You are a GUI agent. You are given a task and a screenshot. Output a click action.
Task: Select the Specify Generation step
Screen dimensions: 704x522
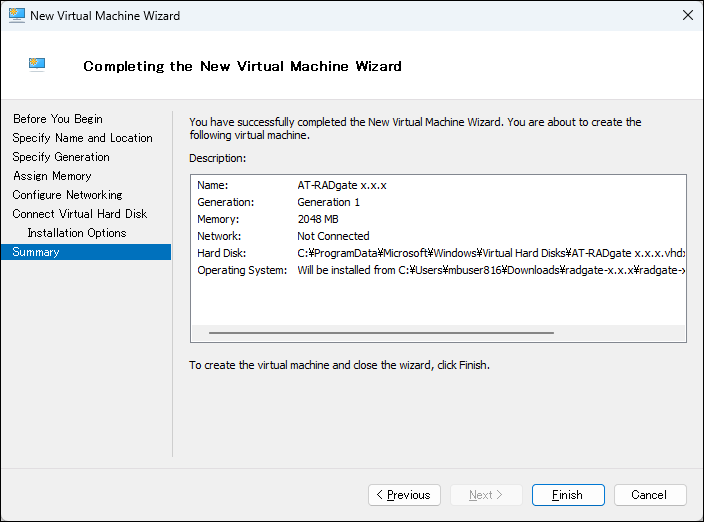61,157
